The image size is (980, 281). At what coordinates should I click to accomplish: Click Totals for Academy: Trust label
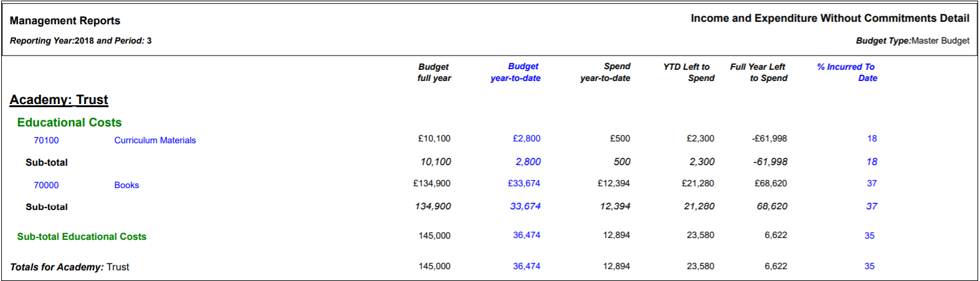69,267
